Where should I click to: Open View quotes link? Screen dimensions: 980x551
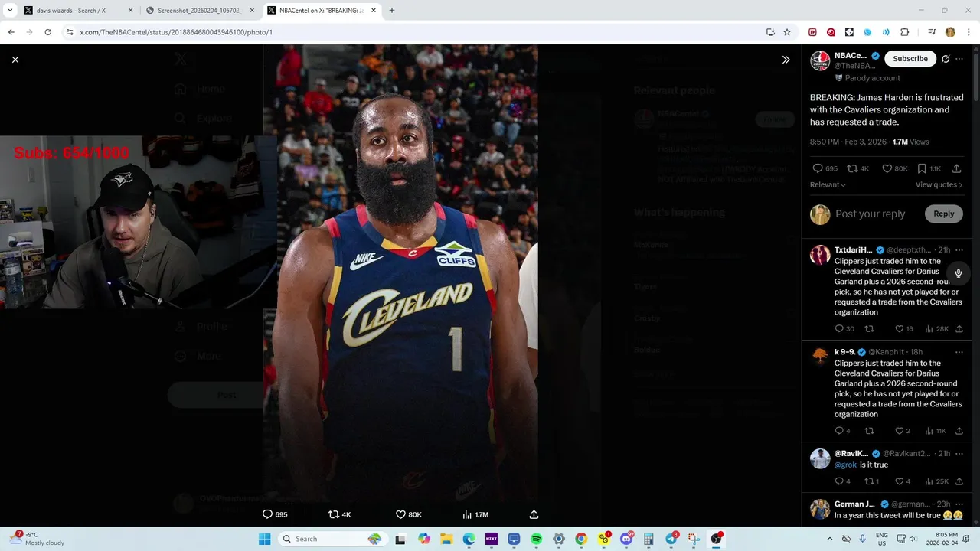tap(939, 185)
